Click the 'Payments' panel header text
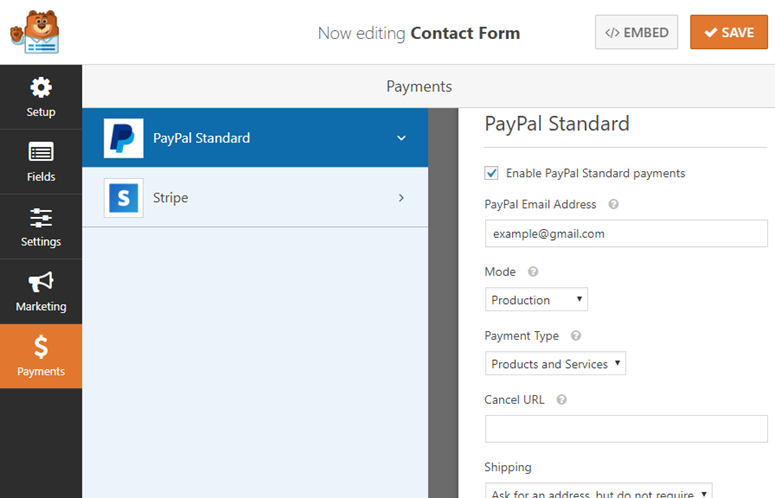This screenshot has width=775, height=498. coord(419,86)
